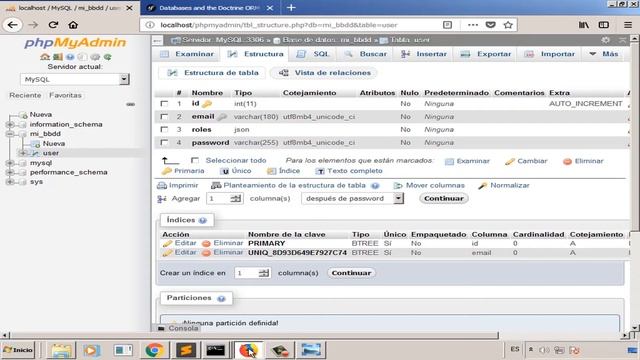This screenshot has width=640, height=360.
Task: Expand the user table node
Action: coord(24,153)
